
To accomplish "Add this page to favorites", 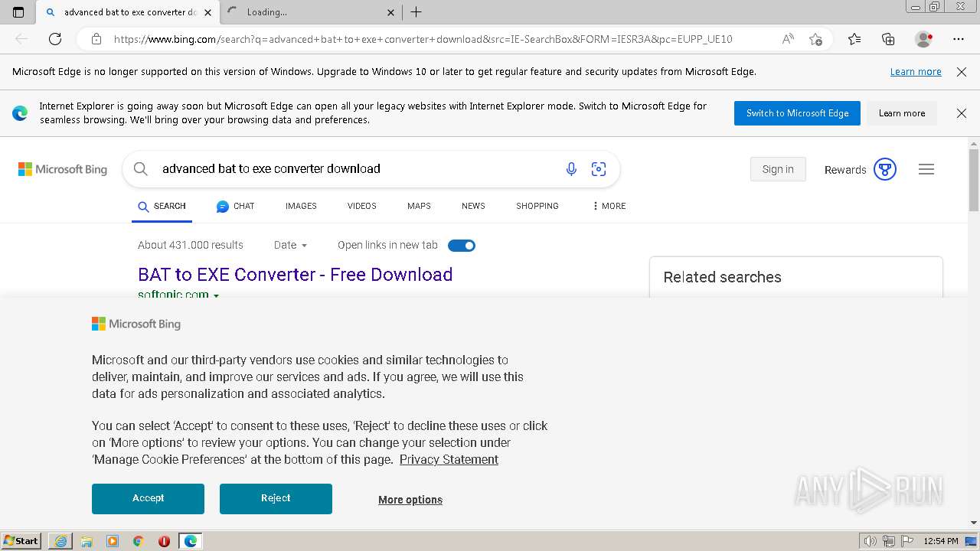I will (815, 39).
